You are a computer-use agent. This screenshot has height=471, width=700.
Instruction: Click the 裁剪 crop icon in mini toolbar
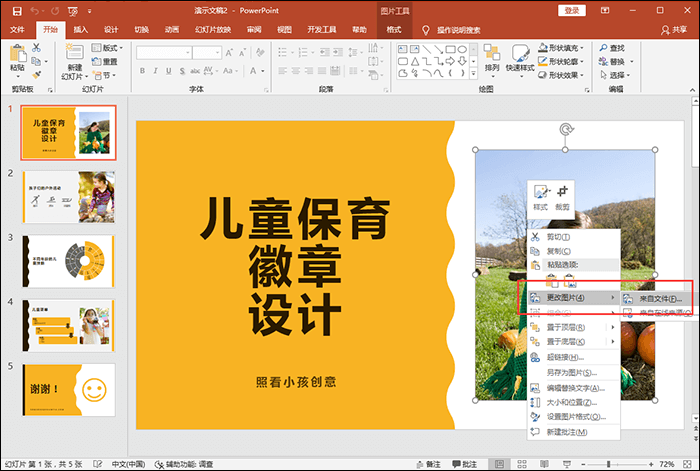tap(562, 192)
